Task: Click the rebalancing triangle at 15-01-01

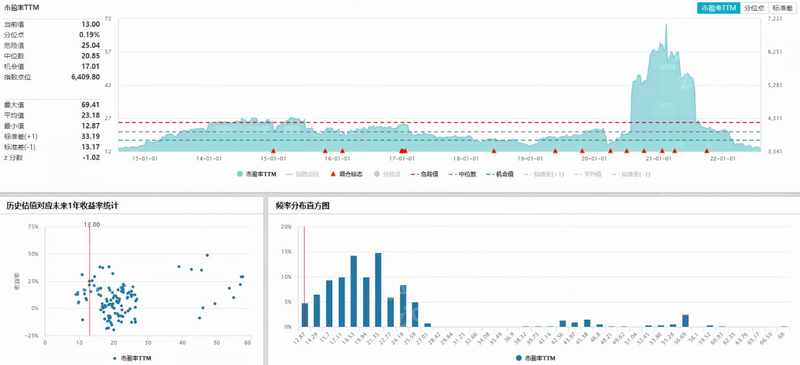Action: click(273, 151)
